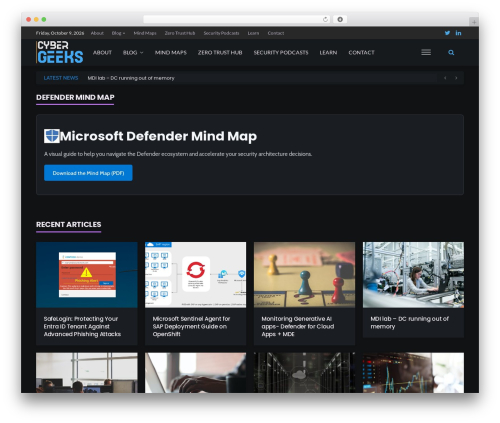Click the DEFENDER MIND MAP heading
The image size is (500, 423).
point(75,97)
